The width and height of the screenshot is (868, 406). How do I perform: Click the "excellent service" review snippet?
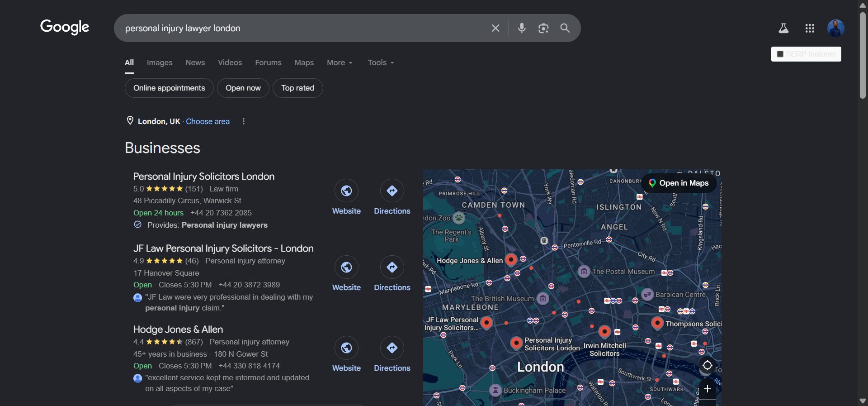coord(227,383)
